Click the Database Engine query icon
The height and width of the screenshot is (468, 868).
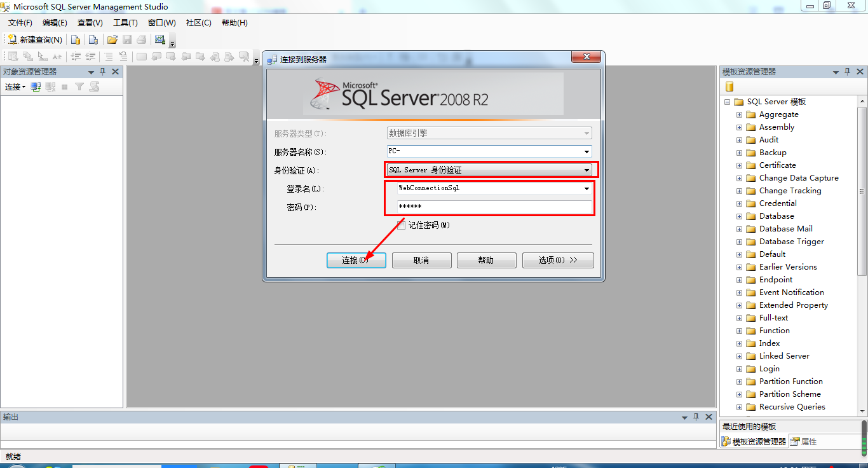(x=76, y=39)
